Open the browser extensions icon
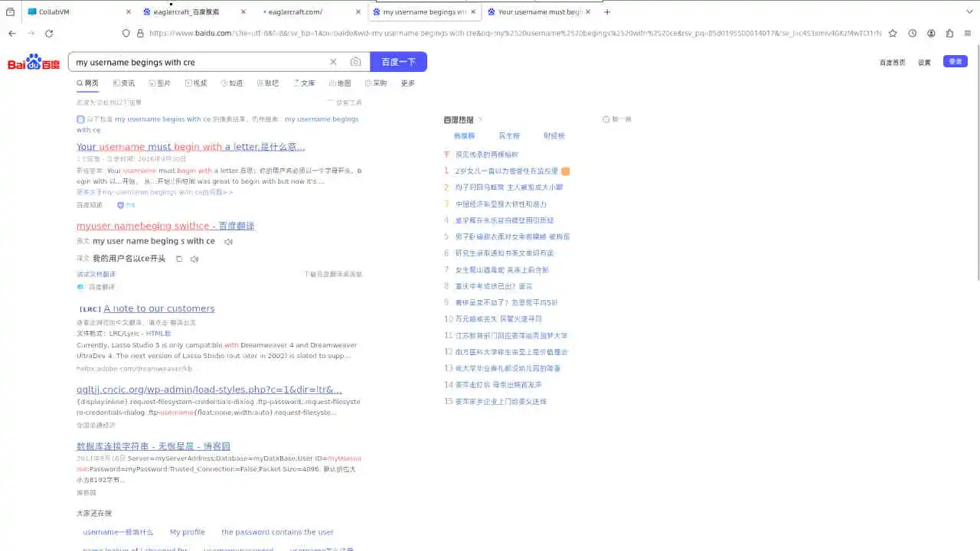980x551 pixels. tap(949, 33)
